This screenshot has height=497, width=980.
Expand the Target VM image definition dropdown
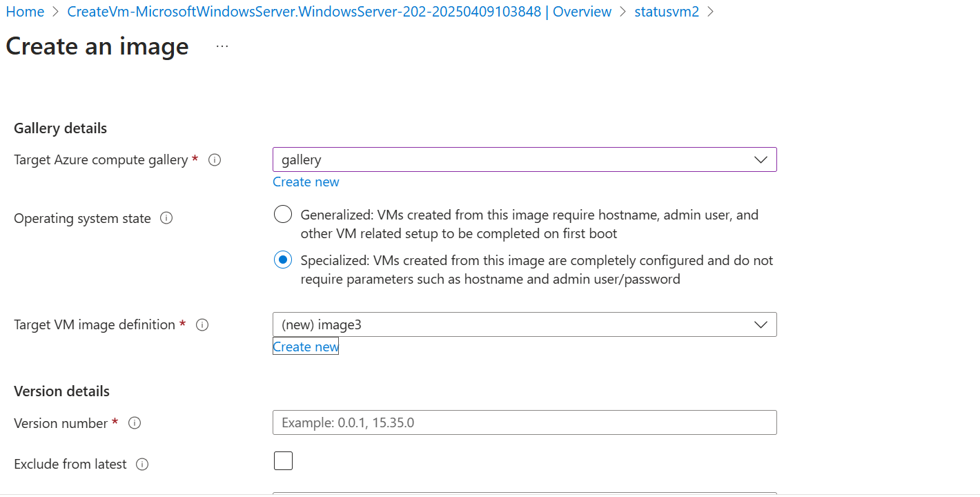click(x=525, y=324)
